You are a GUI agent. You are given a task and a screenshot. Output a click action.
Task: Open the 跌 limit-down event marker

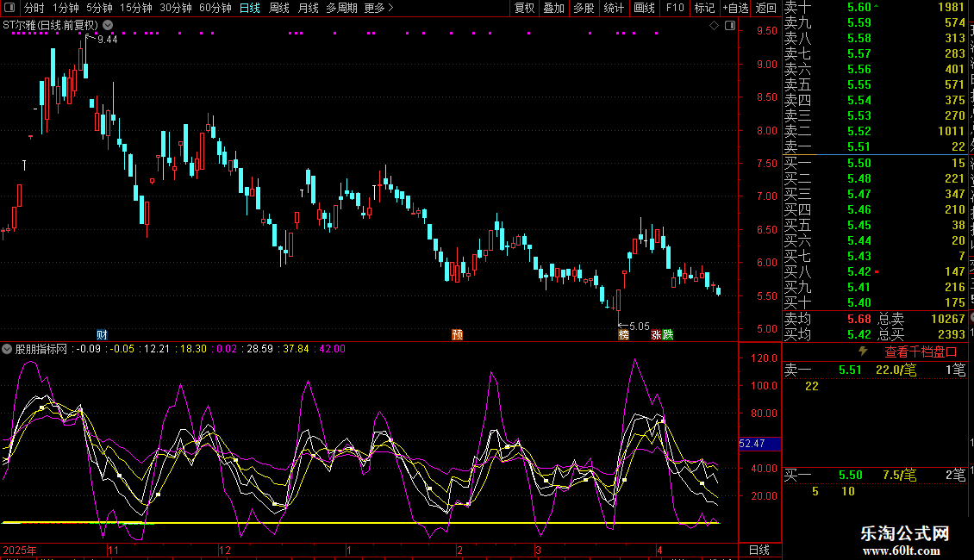[x=668, y=334]
